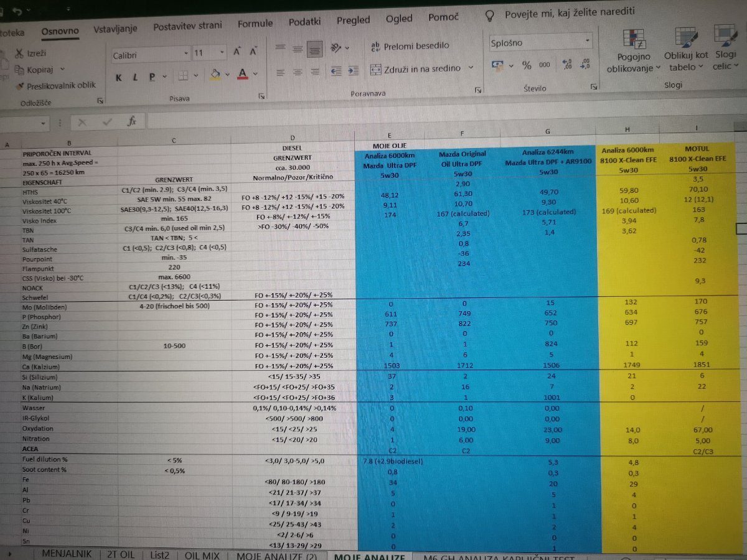Switch to the Podatki ribbon tab
Viewport: 747px width, 560px height.
point(304,22)
